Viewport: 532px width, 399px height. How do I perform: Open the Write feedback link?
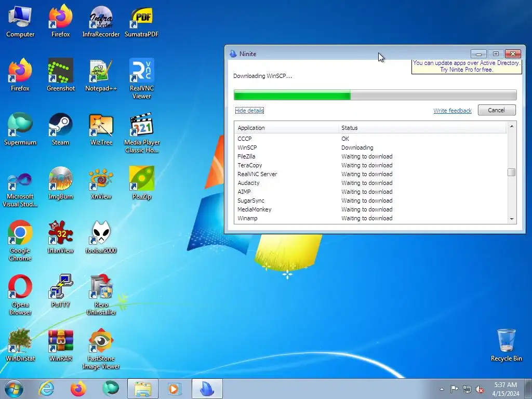pyautogui.click(x=453, y=111)
